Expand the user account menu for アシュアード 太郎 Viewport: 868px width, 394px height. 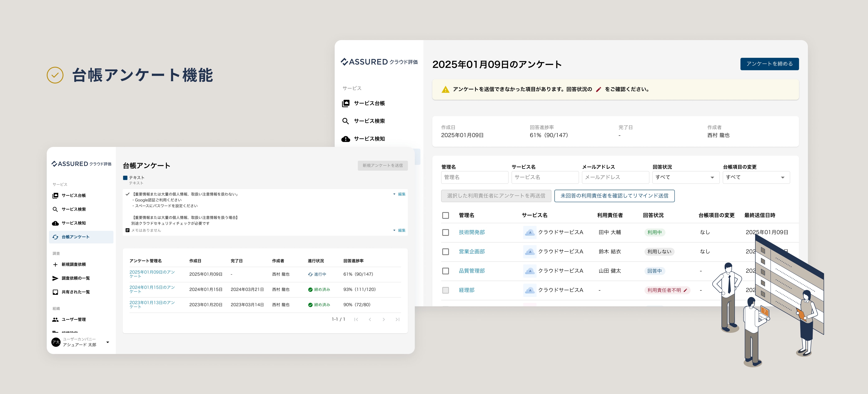pos(107,342)
